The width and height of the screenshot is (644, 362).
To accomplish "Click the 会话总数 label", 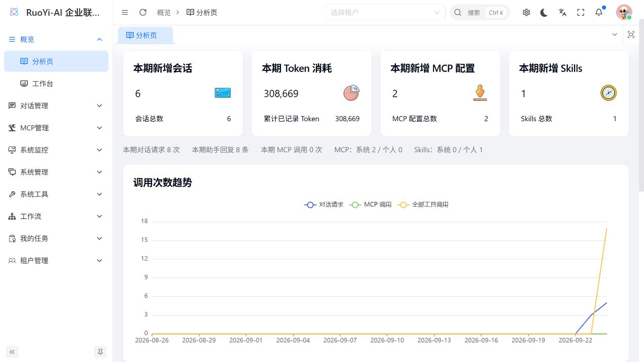I will pyautogui.click(x=149, y=119).
